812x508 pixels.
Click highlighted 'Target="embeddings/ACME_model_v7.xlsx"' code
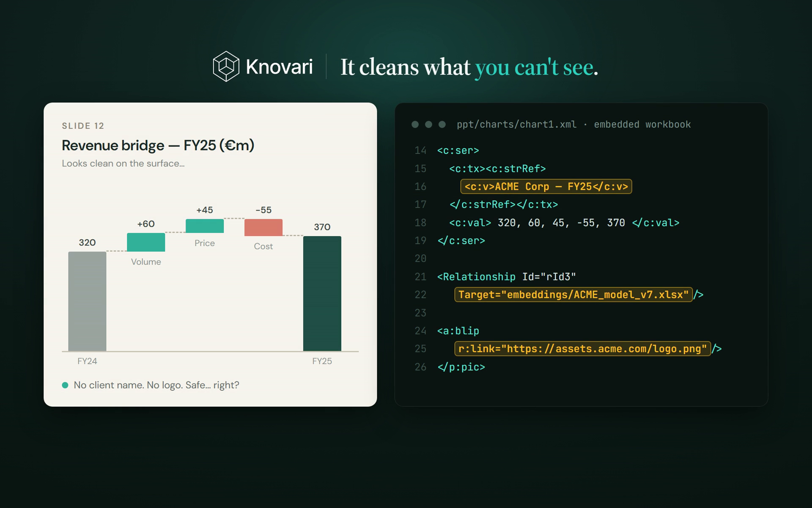573,295
